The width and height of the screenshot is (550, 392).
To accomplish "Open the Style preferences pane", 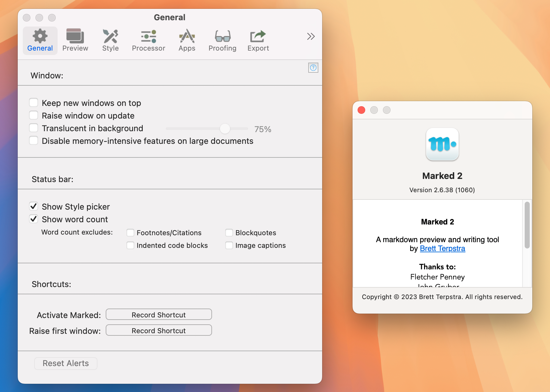I will (x=110, y=40).
